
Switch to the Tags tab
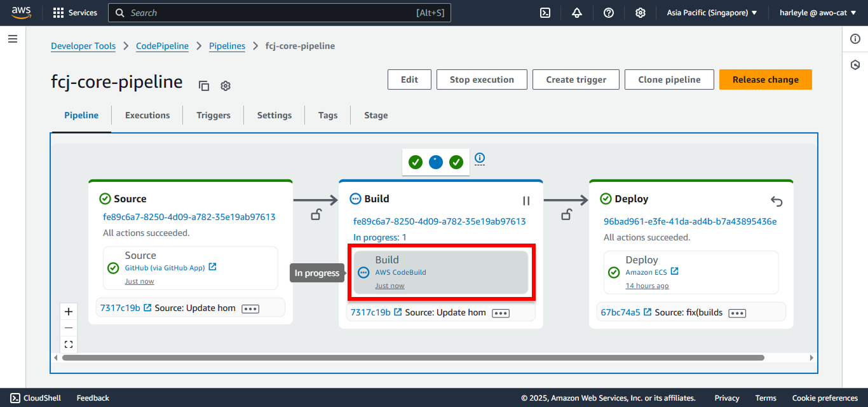(328, 115)
